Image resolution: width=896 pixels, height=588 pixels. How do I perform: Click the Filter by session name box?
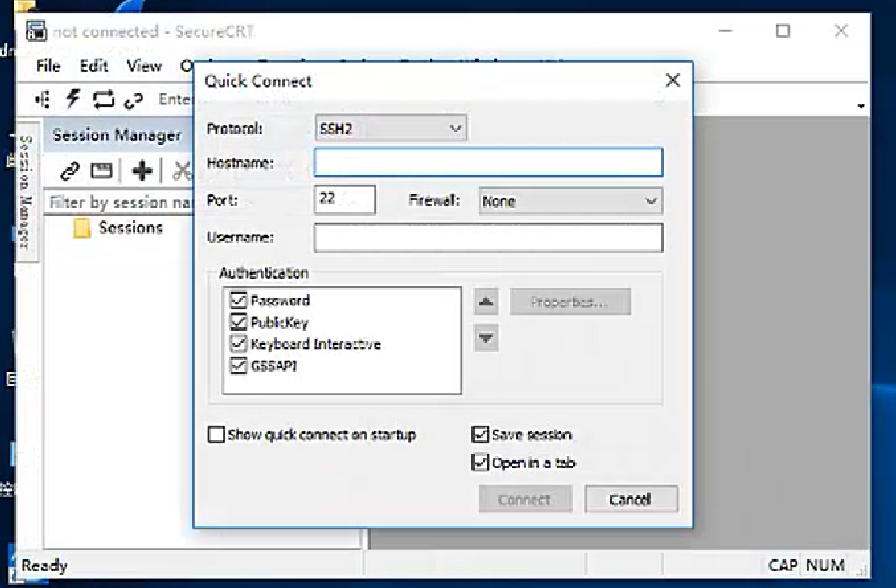click(x=120, y=202)
